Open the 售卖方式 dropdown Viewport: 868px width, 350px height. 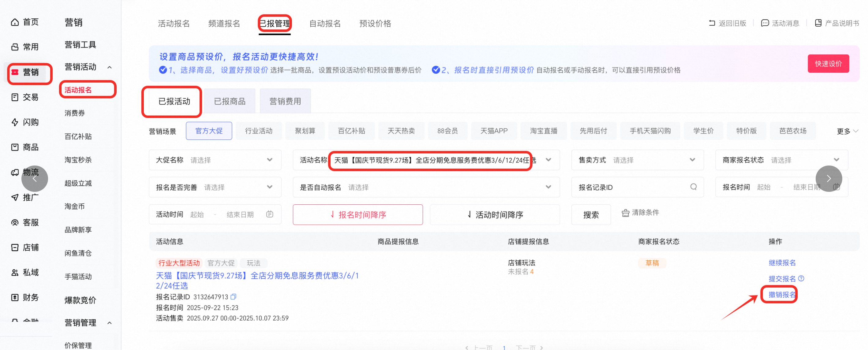pyautogui.click(x=638, y=160)
